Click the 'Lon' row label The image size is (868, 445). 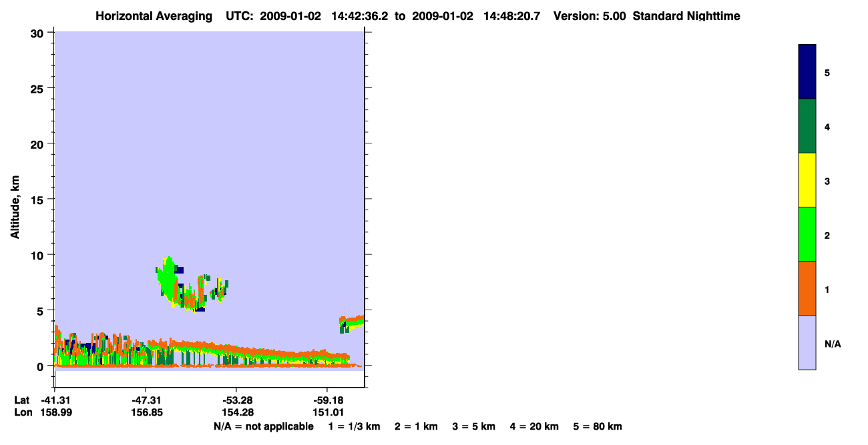23,412
